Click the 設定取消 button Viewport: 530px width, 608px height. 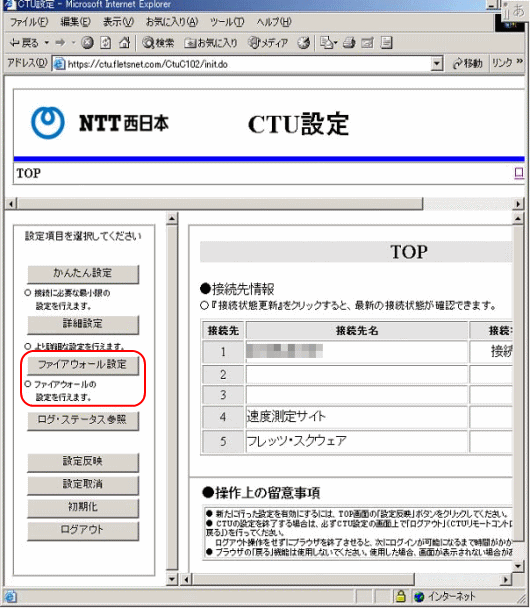(x=83, y=485)
